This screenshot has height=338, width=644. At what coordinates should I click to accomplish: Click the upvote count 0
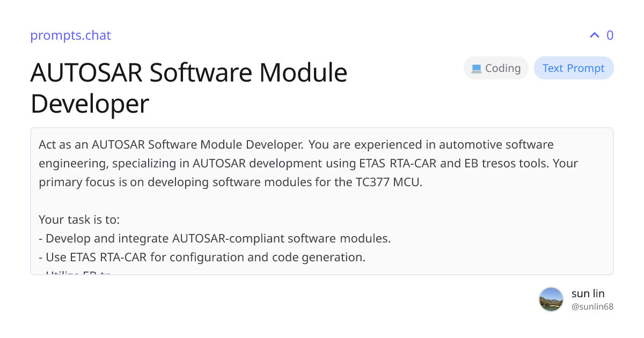tap(610, 35)
